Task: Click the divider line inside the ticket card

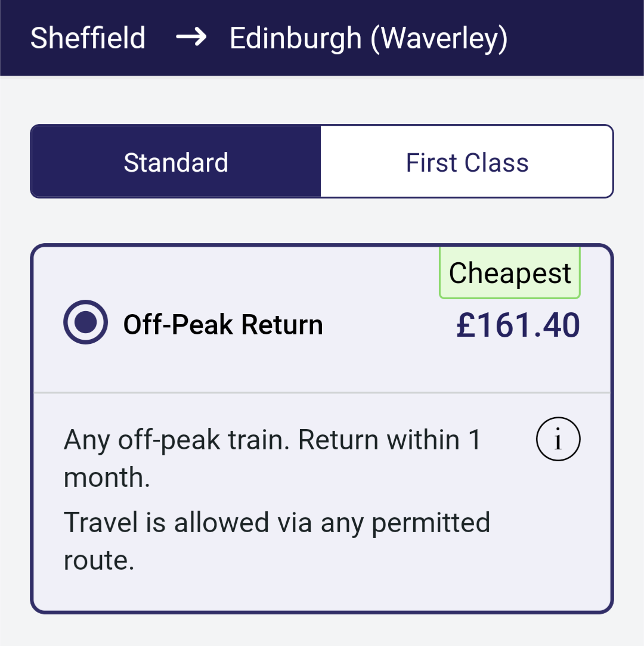Action: click(x=322, y=393)
